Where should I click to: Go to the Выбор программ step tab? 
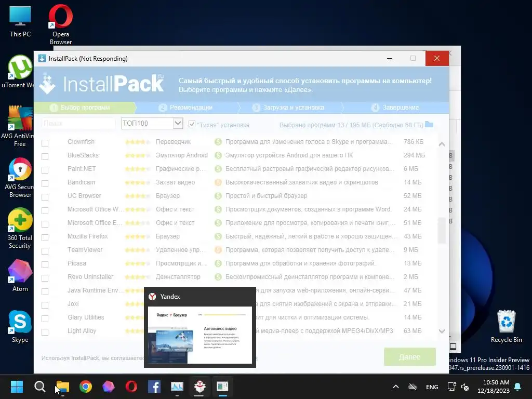tap(85, 108)
